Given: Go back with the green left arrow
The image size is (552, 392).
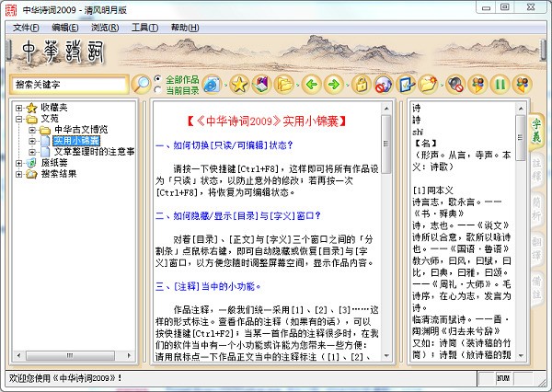Looking at the screenshot, I should pyautogui.click(x=312, y=85).
